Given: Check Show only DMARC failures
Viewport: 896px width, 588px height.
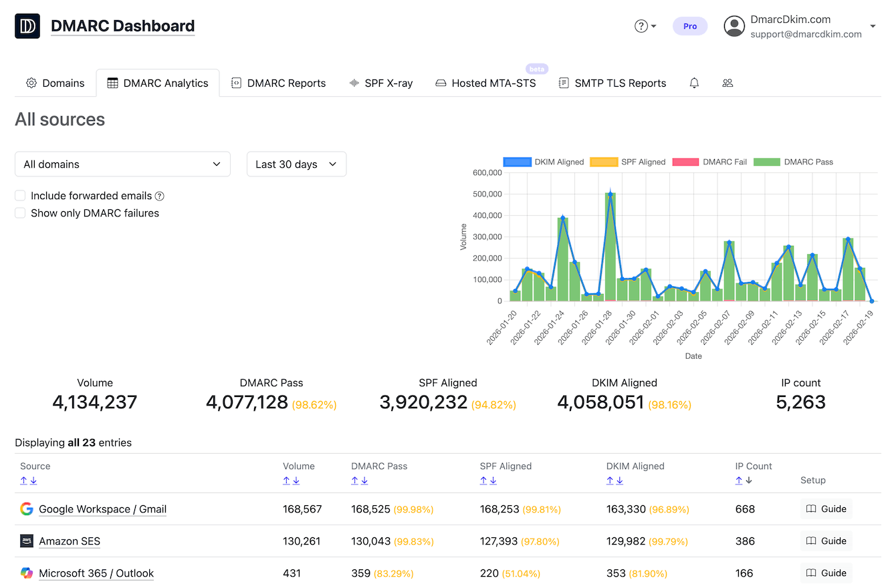Looking at the screenshot, I should [19, 212].
